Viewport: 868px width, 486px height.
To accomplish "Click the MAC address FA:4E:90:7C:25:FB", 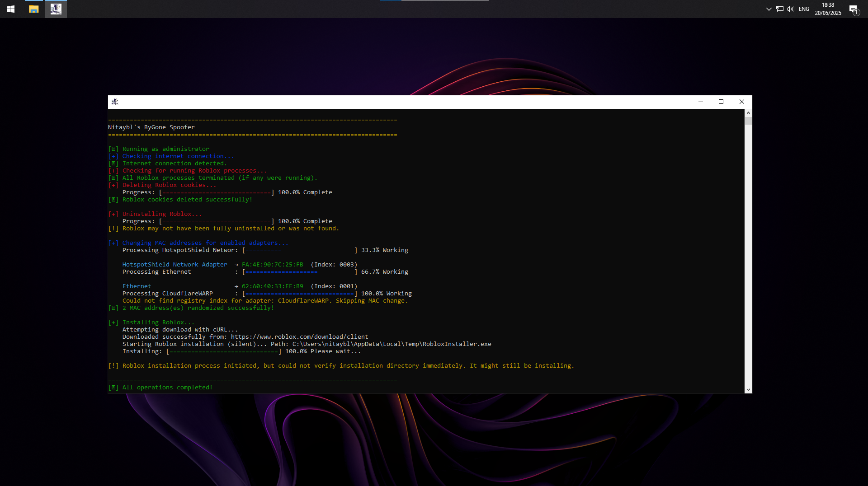I will (273, 265).
